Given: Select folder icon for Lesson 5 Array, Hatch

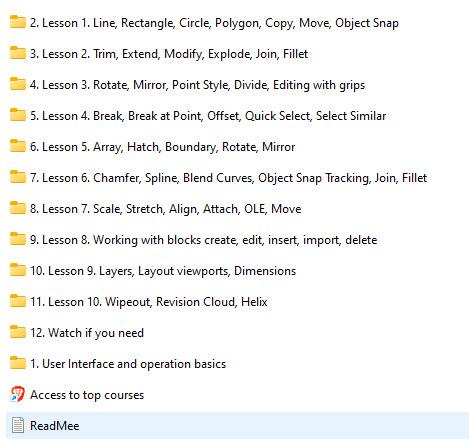Looking at the screenshot, I should click(x=18, y=146).
